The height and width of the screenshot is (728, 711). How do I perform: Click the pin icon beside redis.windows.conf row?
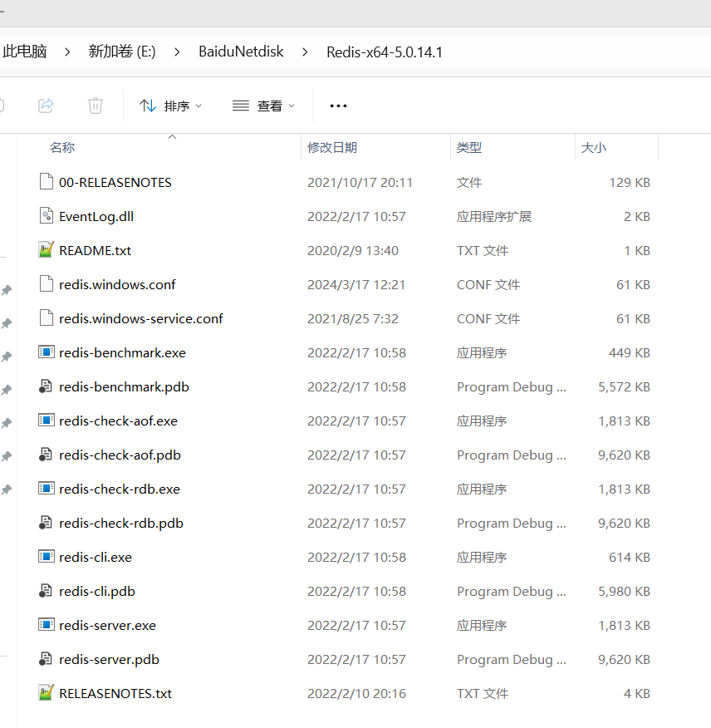[7, 290]
